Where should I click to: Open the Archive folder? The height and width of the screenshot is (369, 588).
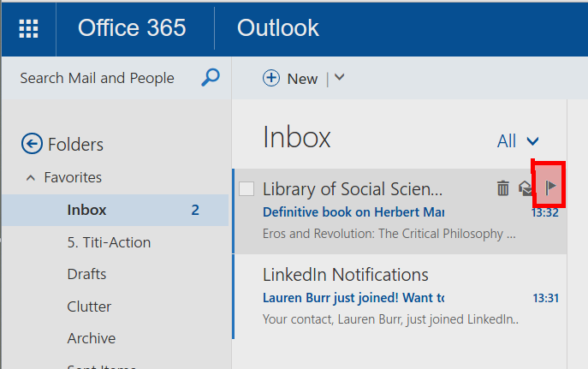tap(91, 338)
